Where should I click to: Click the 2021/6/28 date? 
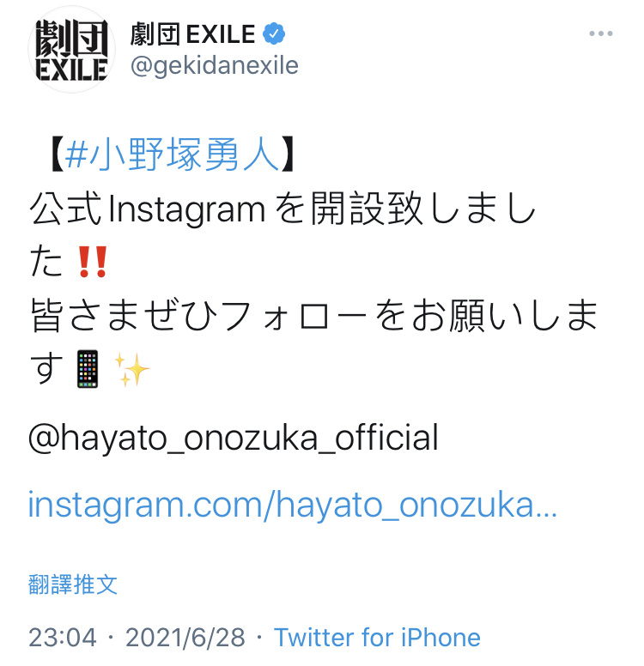[185, 638]
